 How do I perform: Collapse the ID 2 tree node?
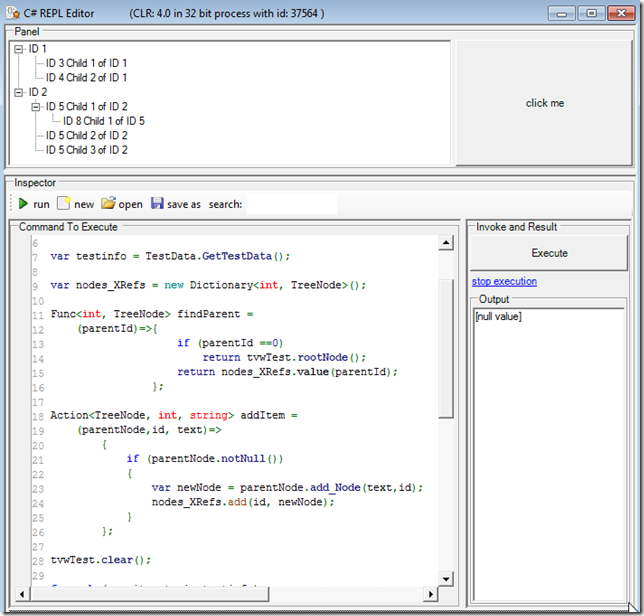18,92
